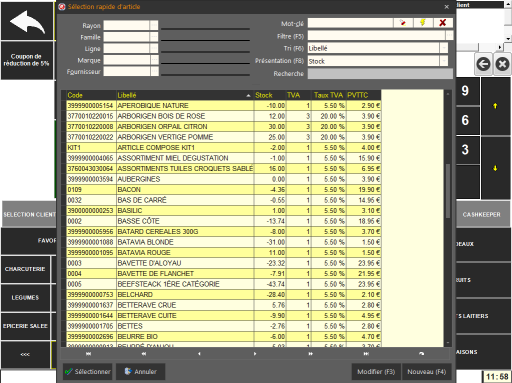Click the grey Recherche field

(x=380, y=74)
